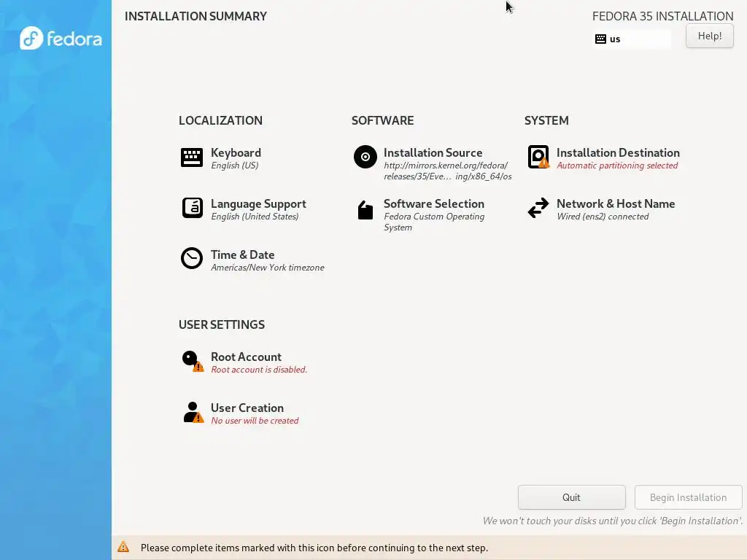Click the Begin Installation button
Screen dimensions: 747x560
click(688, 497)
